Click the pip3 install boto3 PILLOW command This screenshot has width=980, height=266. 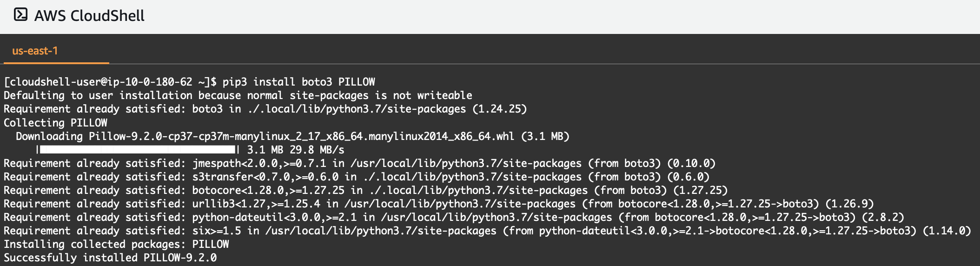point(298,82)
